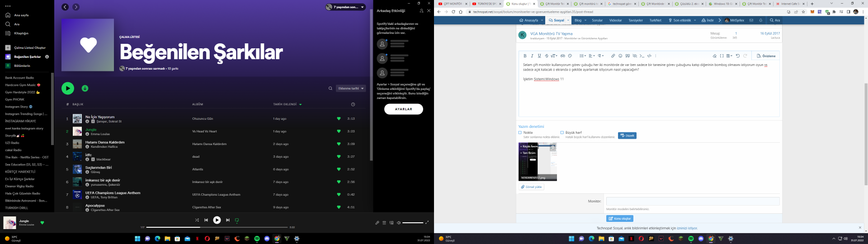Click the add friends icon in Arkadaş Etkinliği
The width and height of the screenshot is (868, 244).
421,10
